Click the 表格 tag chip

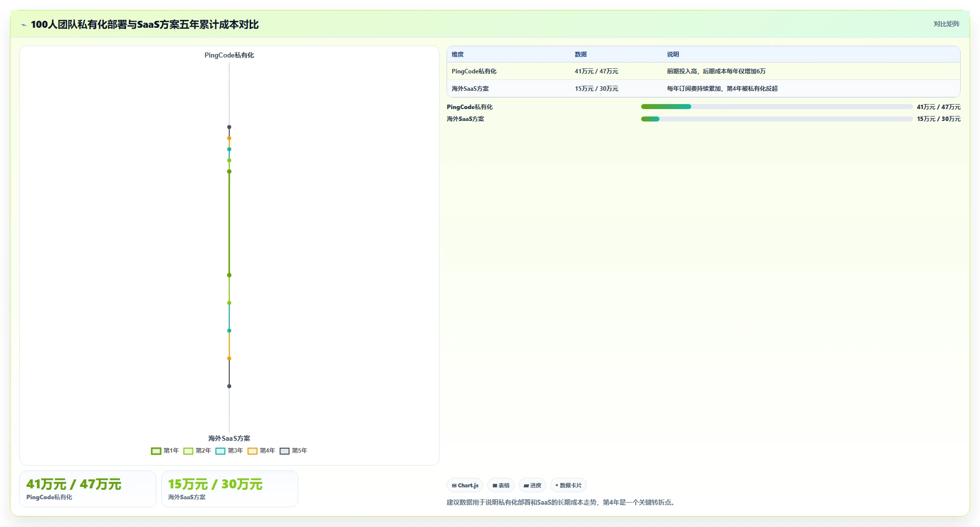[501, 485]
